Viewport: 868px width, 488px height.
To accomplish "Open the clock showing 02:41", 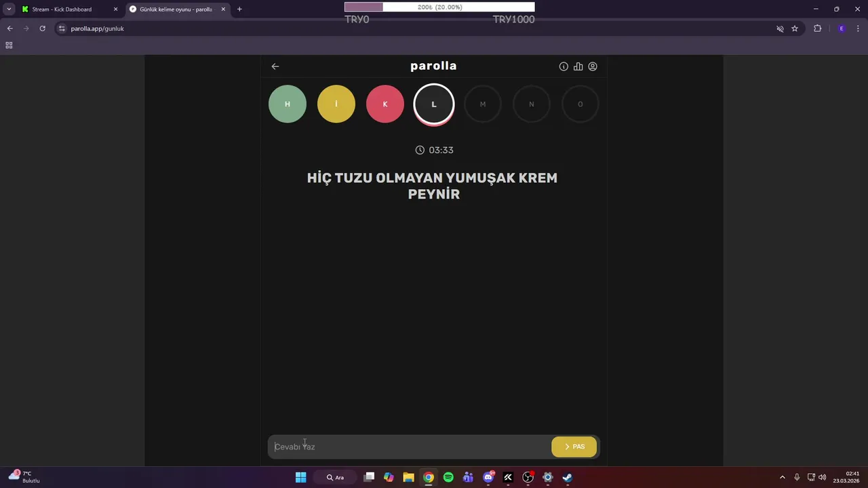I will click(847, 477).
